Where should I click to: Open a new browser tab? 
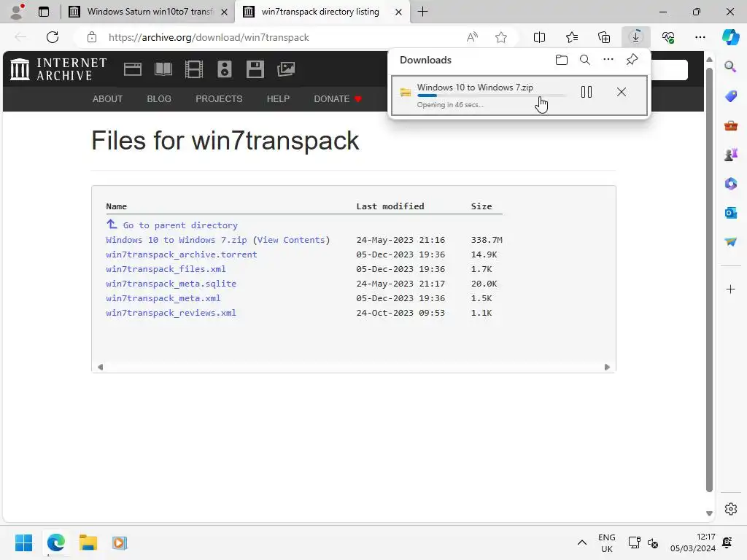click(x=422, y=12)
